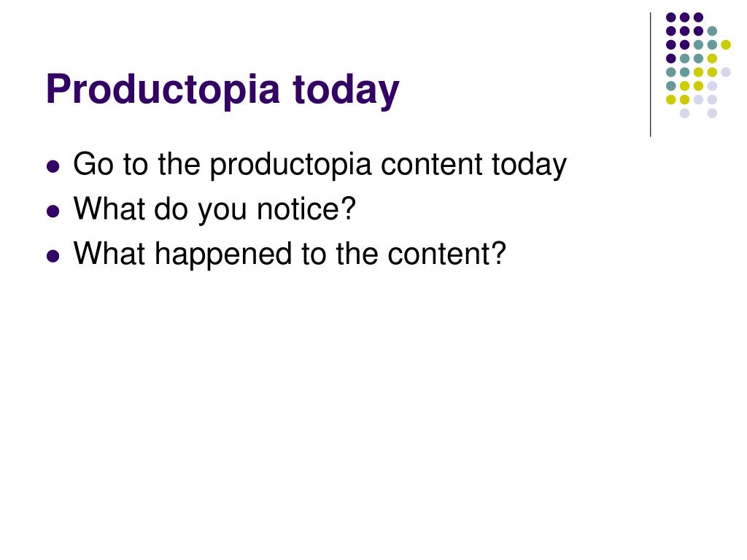This screenshot has width=747, height=560.
Task: Click the "Productopia today" slide title
Action: (x=222, y=90)
